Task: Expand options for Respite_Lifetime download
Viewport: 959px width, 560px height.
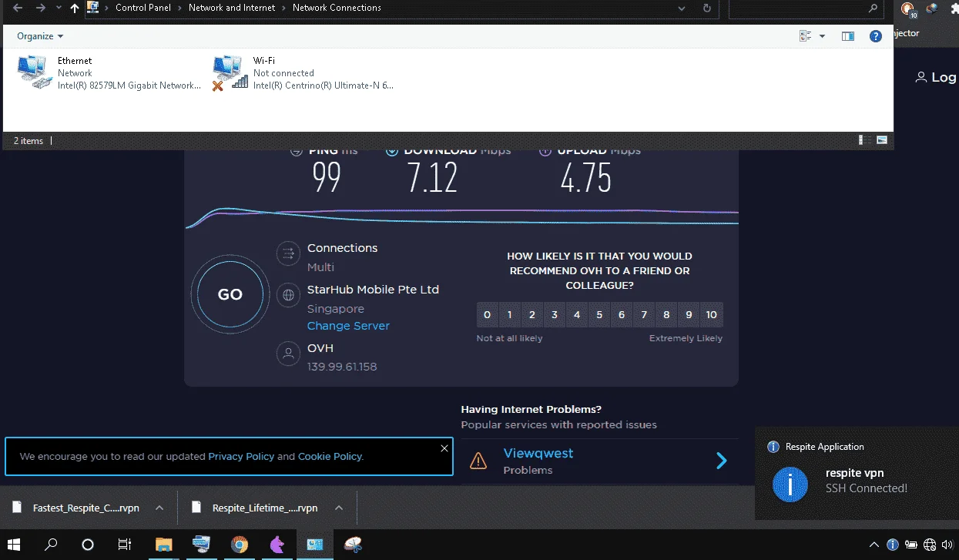Action: point(338,508)
